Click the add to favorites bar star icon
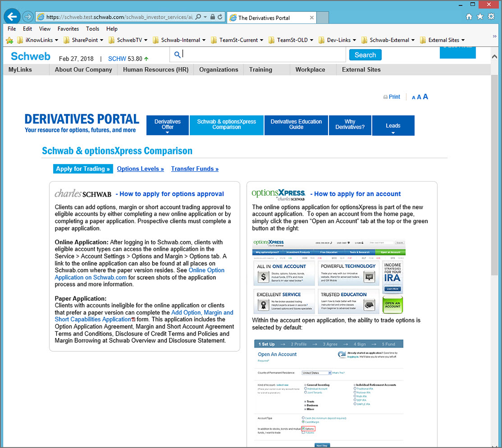Image resolution: width=502 pixels, height=448 pixels. point(10,40)
